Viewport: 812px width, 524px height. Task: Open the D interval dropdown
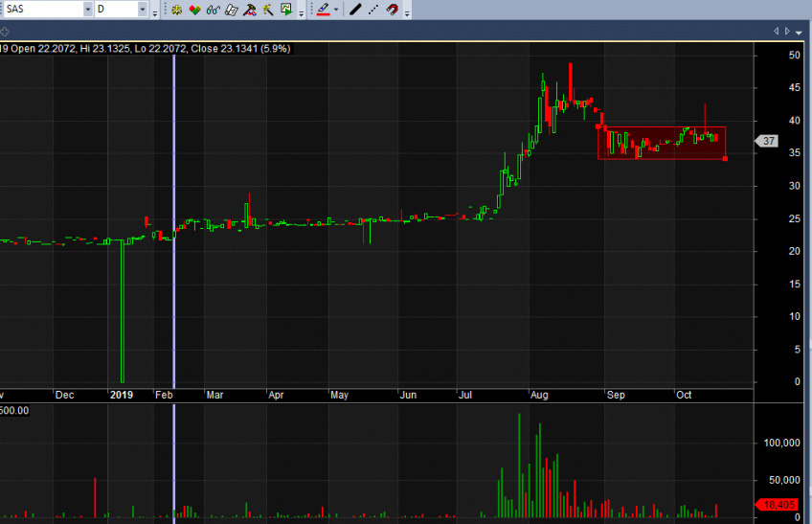tap(143, 10)
